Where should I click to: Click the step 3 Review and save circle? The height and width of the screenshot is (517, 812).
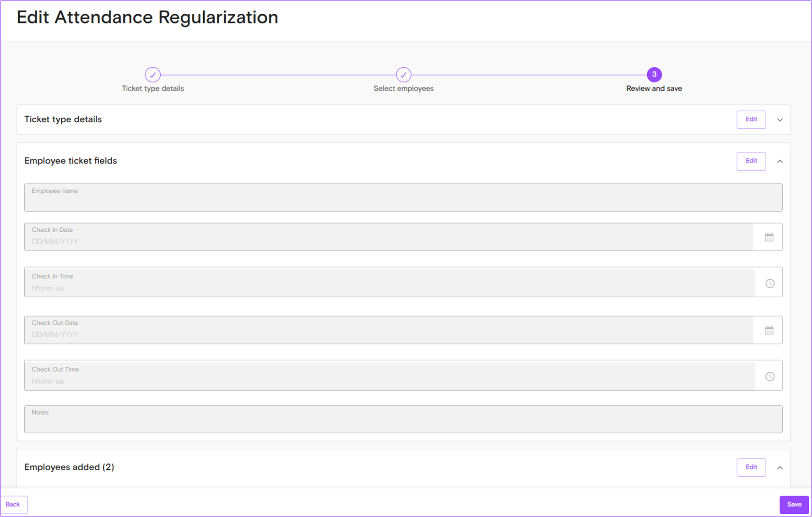[x=654, y=75]
